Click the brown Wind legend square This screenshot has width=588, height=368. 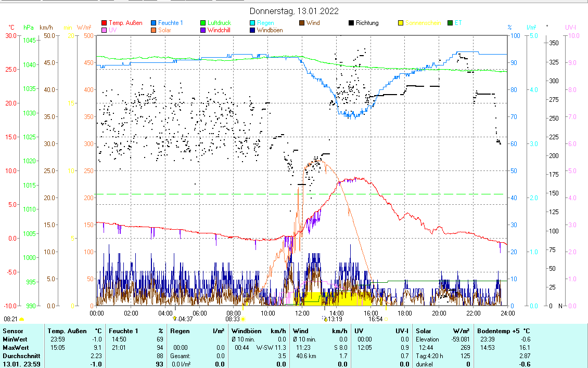tap(302, 23)
